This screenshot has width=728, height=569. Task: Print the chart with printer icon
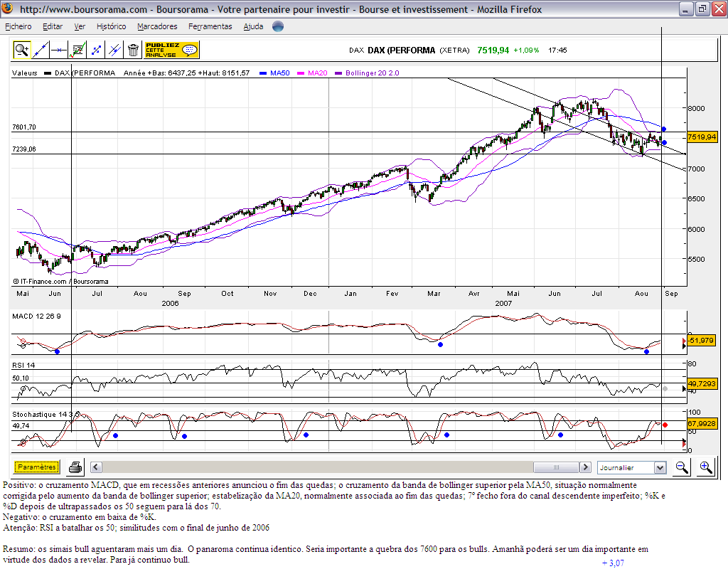click(x=75, y=467)
